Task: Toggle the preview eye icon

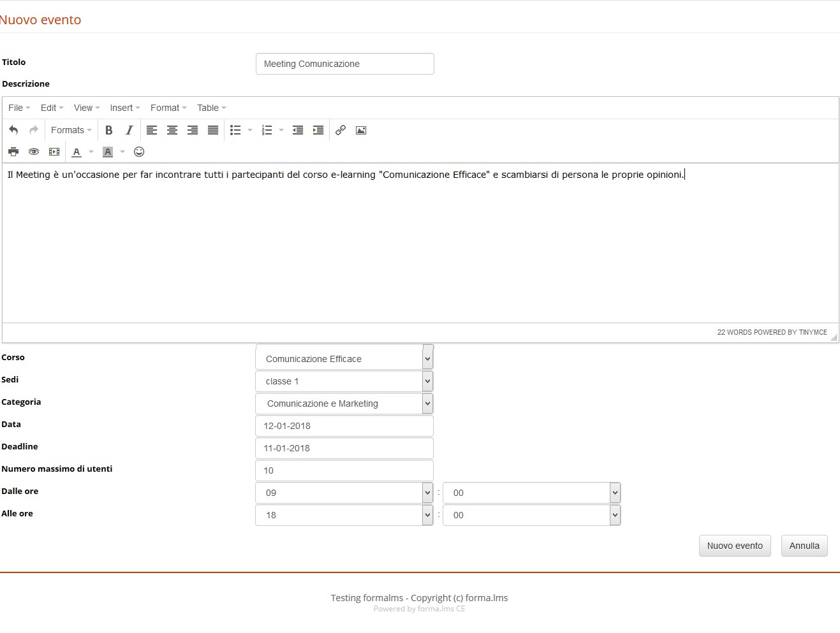Action: click(34, 152)
